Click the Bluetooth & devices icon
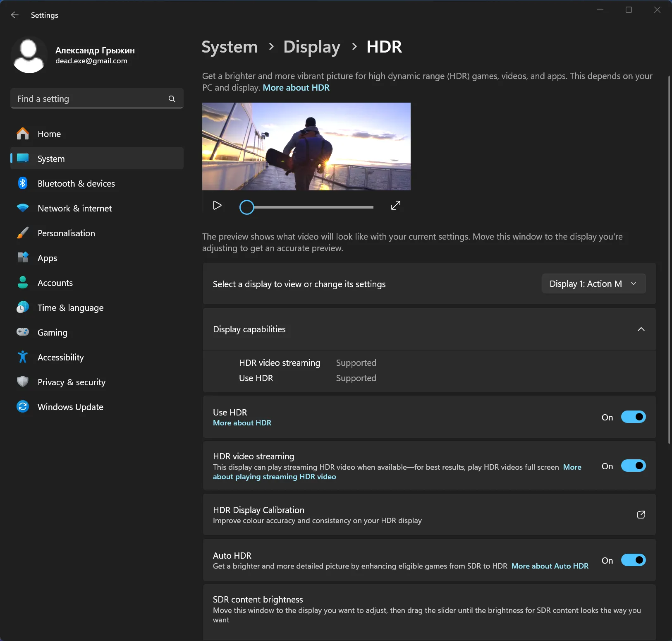Viewport: 672px width, 641px height. coord(23,183)
